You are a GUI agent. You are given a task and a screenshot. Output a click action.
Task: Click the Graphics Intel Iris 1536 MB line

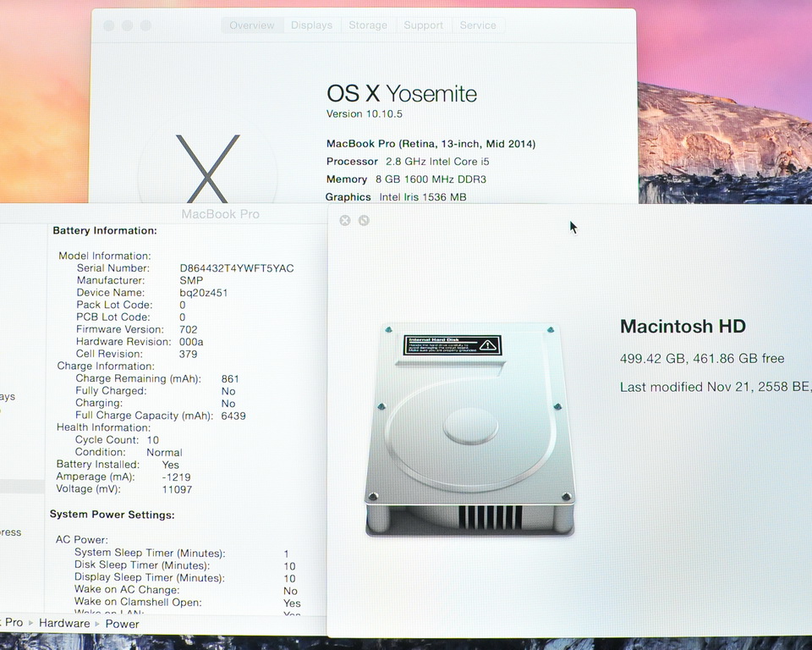(x=396, y=197)
